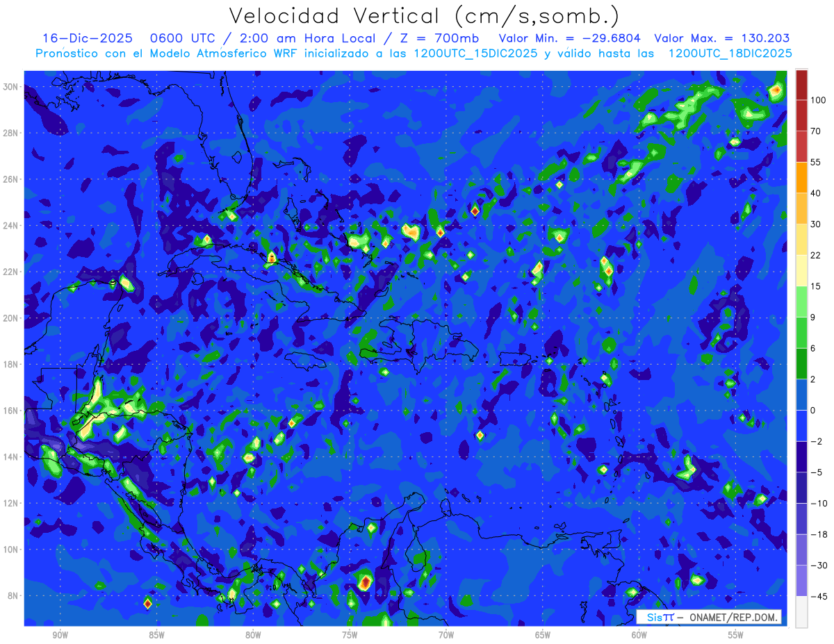The height and width of the screenshot is (644, 834).
Task: Click the colorbar value '22'
Action: pos(816,255)
